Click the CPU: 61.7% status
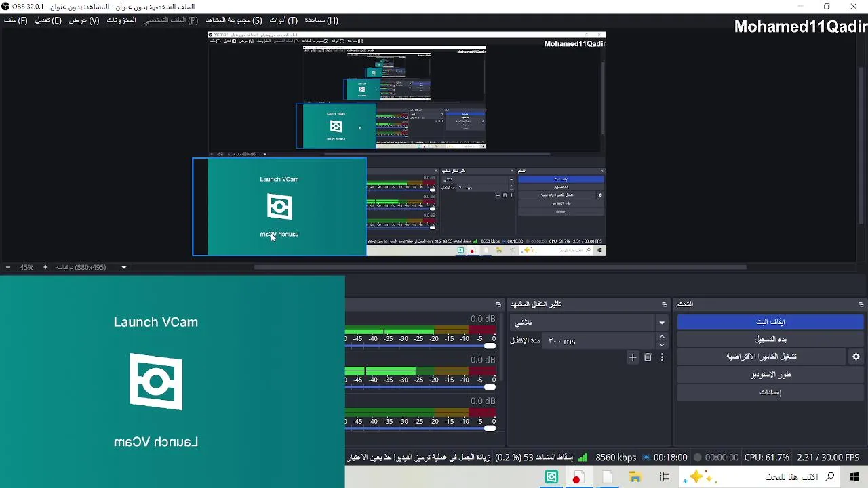 pyautogui.click(x=766, y=457)
